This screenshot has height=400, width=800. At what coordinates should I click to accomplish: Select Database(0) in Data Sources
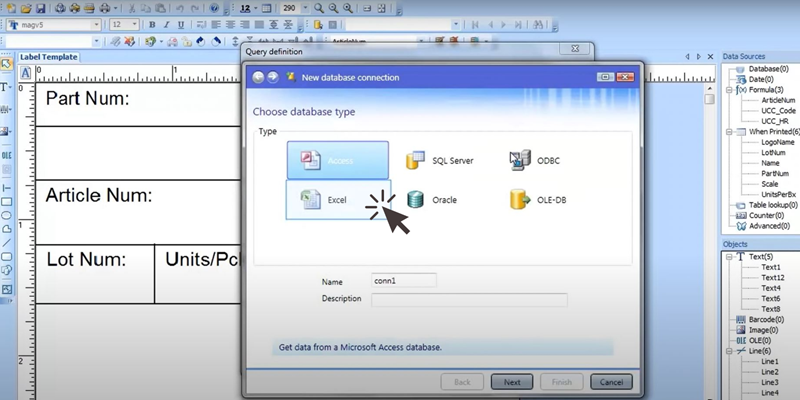(x=768, y=69)
